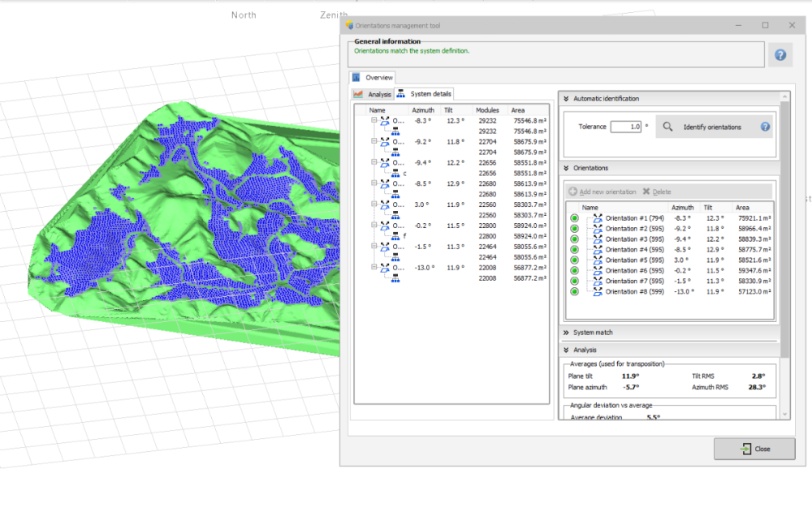Expand the System match section
This screenshot has width=812, height=516.
tap(565, 333)
